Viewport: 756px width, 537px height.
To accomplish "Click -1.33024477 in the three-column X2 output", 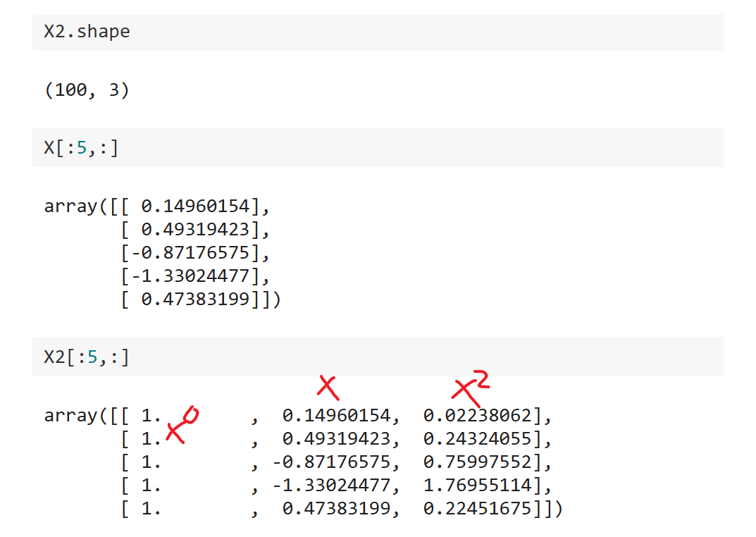I will click(x=331, y=486).
